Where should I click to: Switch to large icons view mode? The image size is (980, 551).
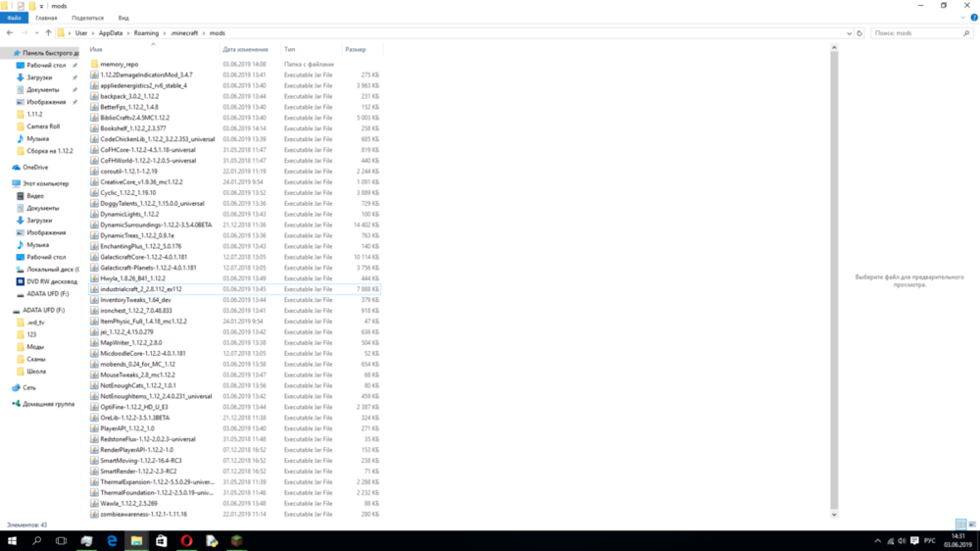(972, 525)
